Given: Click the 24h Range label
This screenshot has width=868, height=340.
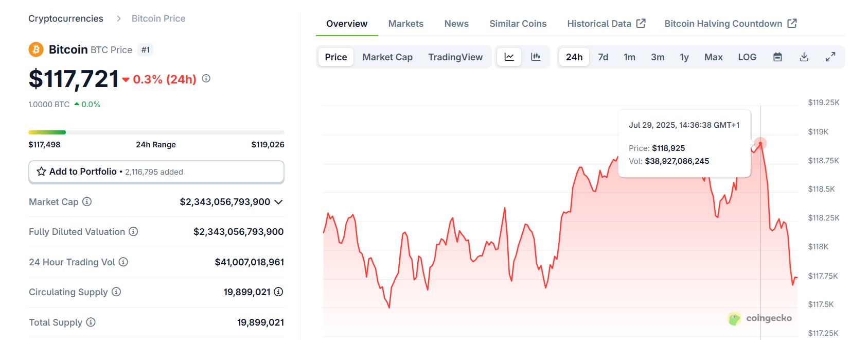Looking at the screenshot, I should pyautogui.click(x=156, y=145).
